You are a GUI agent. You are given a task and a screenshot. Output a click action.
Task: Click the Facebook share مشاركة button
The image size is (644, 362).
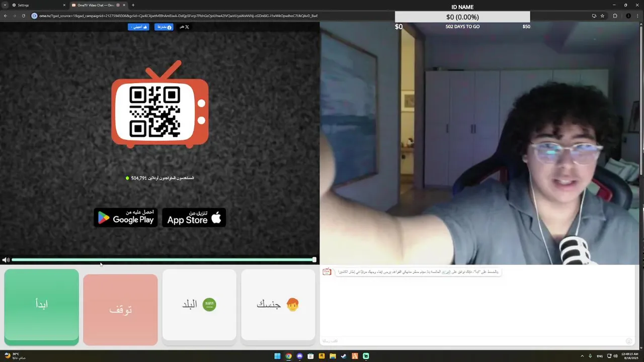164,27
